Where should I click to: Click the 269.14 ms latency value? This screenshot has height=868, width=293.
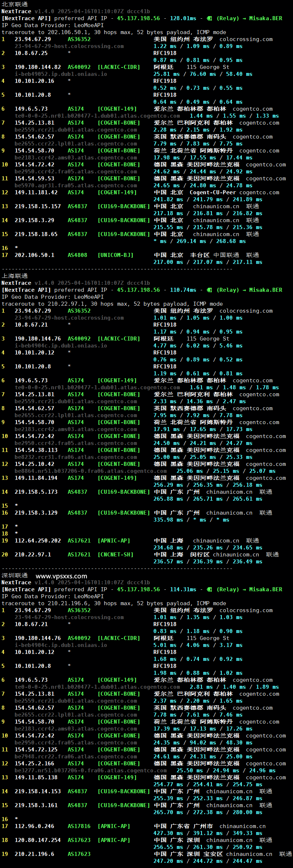click(x=191, y=241)
